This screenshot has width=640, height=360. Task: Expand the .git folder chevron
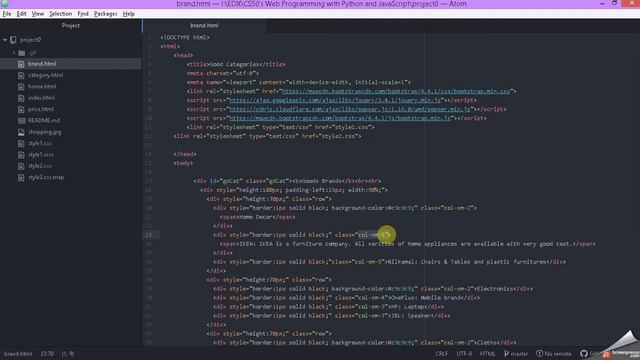tap(13, 53)
